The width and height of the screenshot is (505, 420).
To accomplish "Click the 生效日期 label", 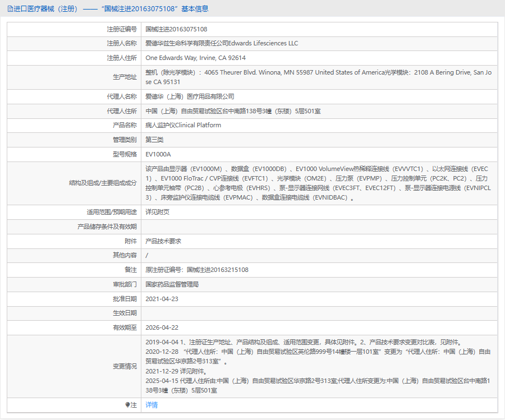I will click(x=125, y=313).
